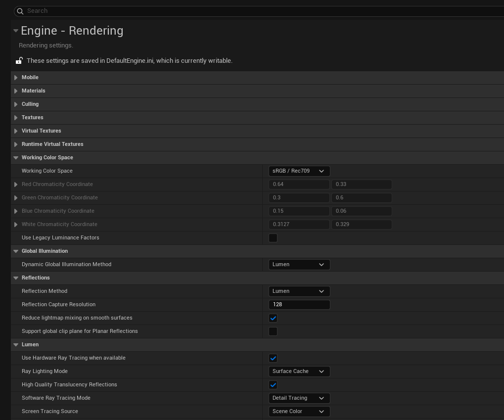Open Dynamic Global Illumination Method dropdown
This screenshot has width=504, height=420.
(299, 265)
